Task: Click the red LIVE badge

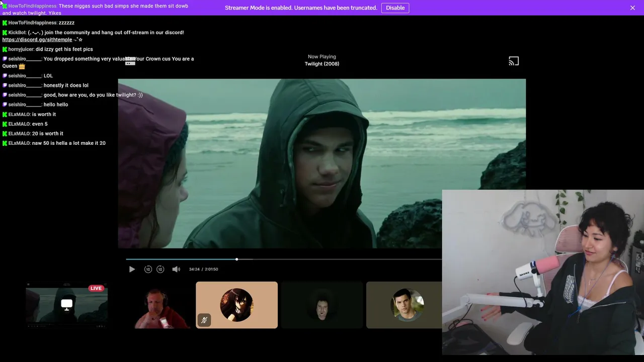Action: 96,288
